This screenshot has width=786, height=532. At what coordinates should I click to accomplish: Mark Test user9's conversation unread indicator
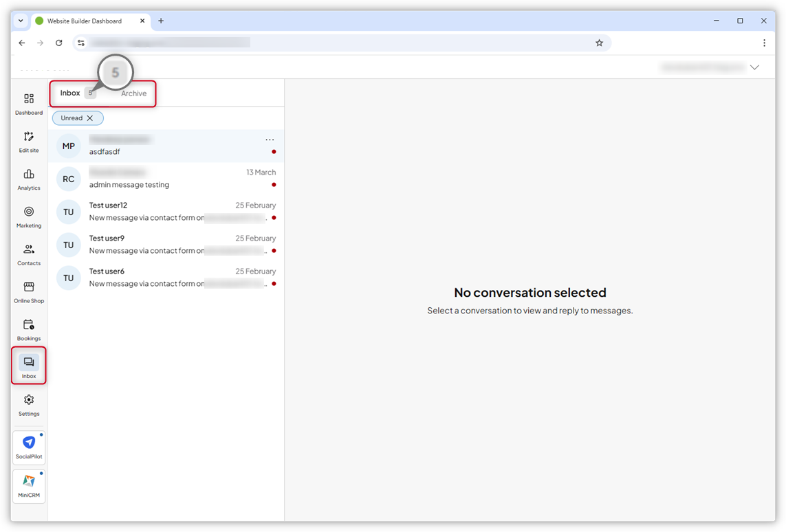point(273,250)
